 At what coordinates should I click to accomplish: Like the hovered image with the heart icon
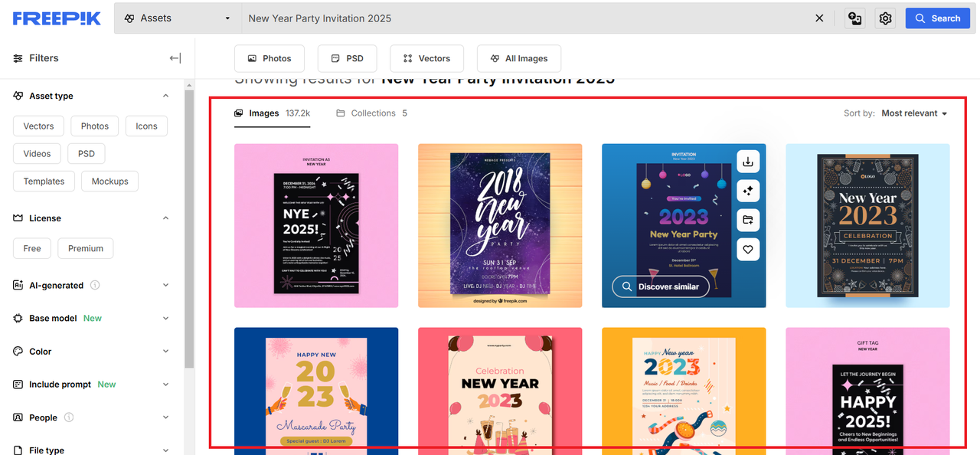click(748, 249)
